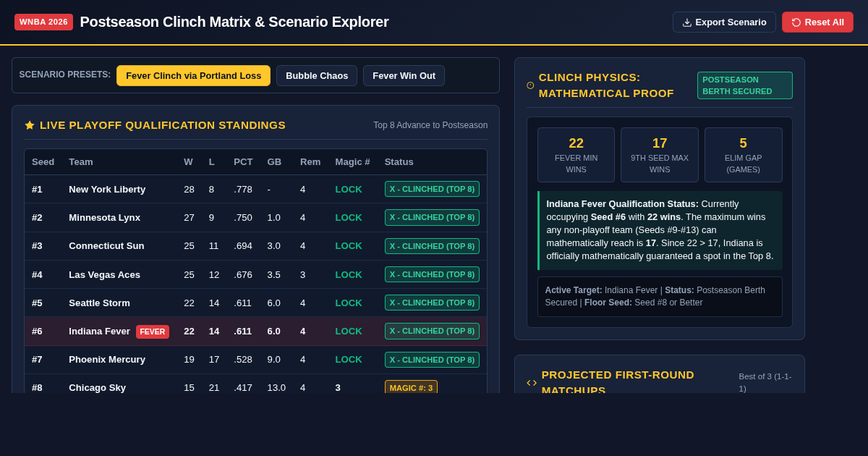Click the Active Target status line
This screenshot has height=456, width=868.
pos(660,297)
